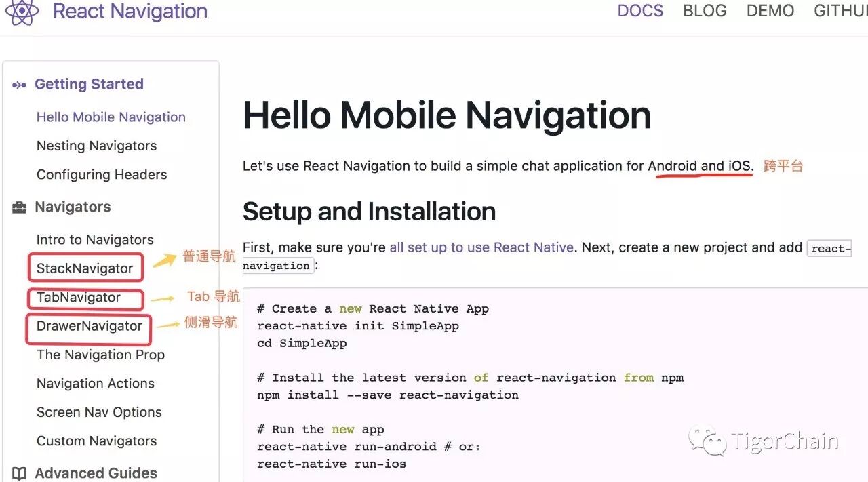Viewport: 868px width, 482px height.
Task: Open the DrawerNavigator docs link
Action: point(90,326)
